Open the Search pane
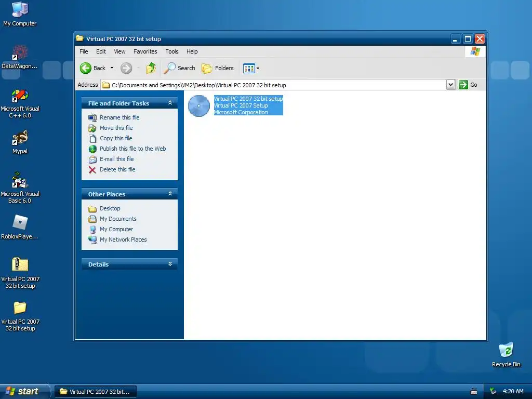 coord(179,68)
